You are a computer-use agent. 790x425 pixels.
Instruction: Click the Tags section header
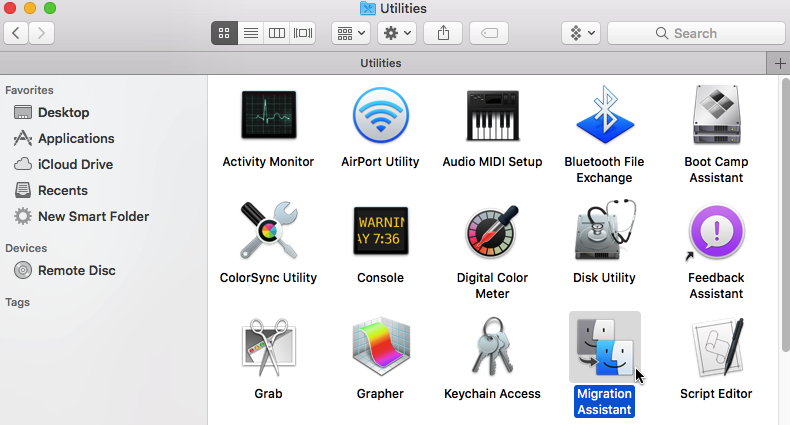click(x=18, y=302)
